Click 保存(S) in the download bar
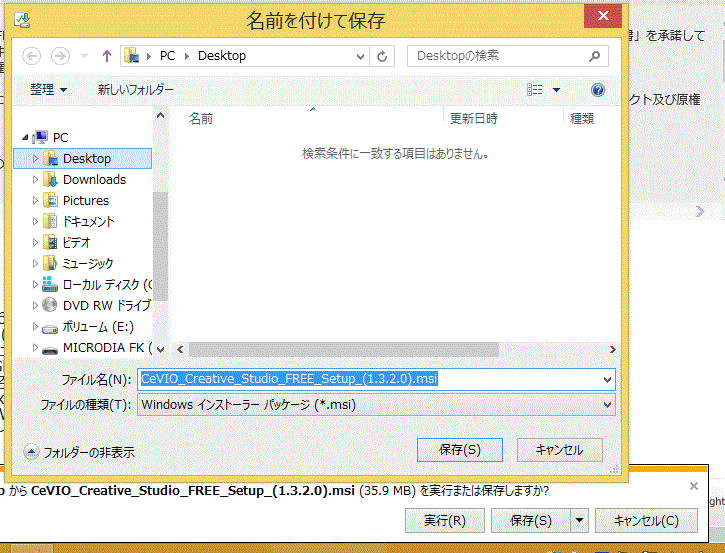The height and width of the screenshot is (553, 725). pos(531,521)
